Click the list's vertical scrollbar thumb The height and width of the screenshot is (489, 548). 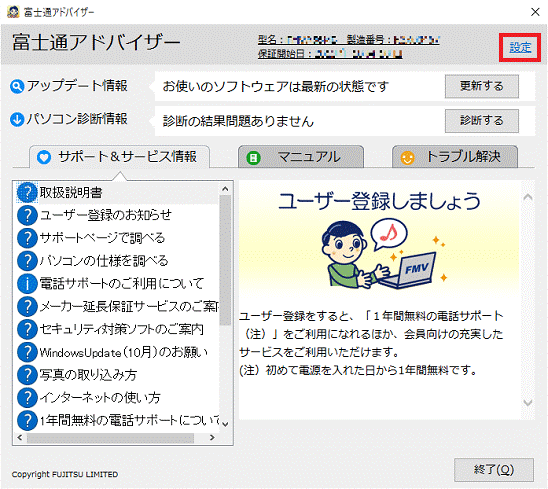[x=225, y=260]
